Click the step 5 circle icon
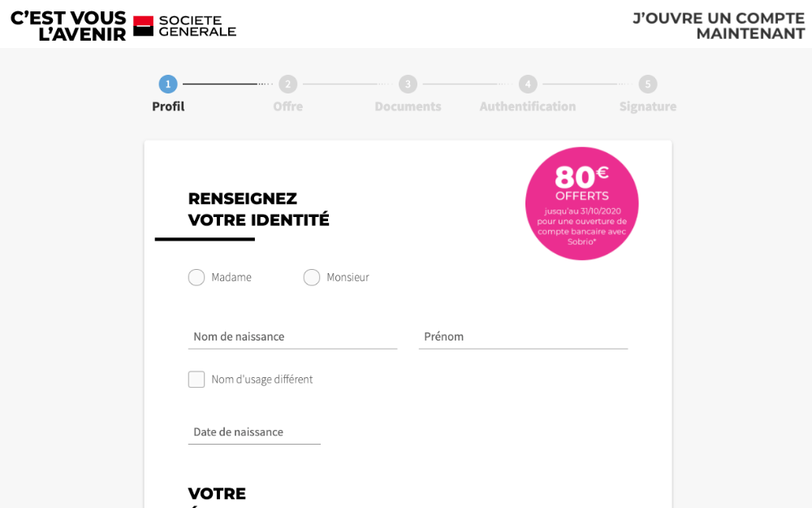The width and height of the screenshot is (812, 508). point(648,84)
